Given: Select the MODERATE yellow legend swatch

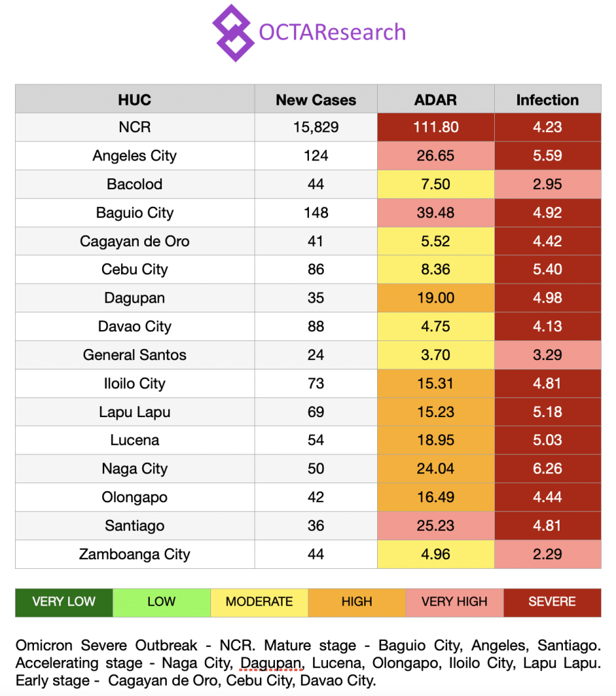Looking at the screenshot, I should 259,602.
